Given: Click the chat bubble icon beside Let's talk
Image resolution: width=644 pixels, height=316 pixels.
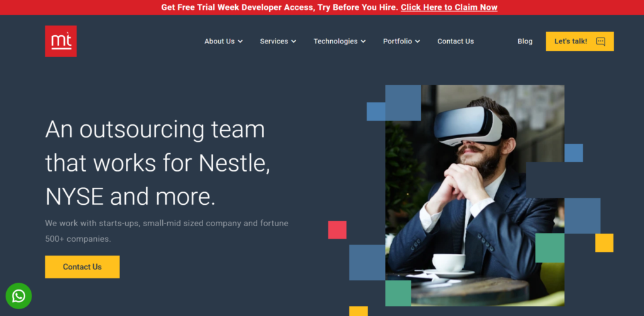Looking at the screenshot, I should coord(601,41).
